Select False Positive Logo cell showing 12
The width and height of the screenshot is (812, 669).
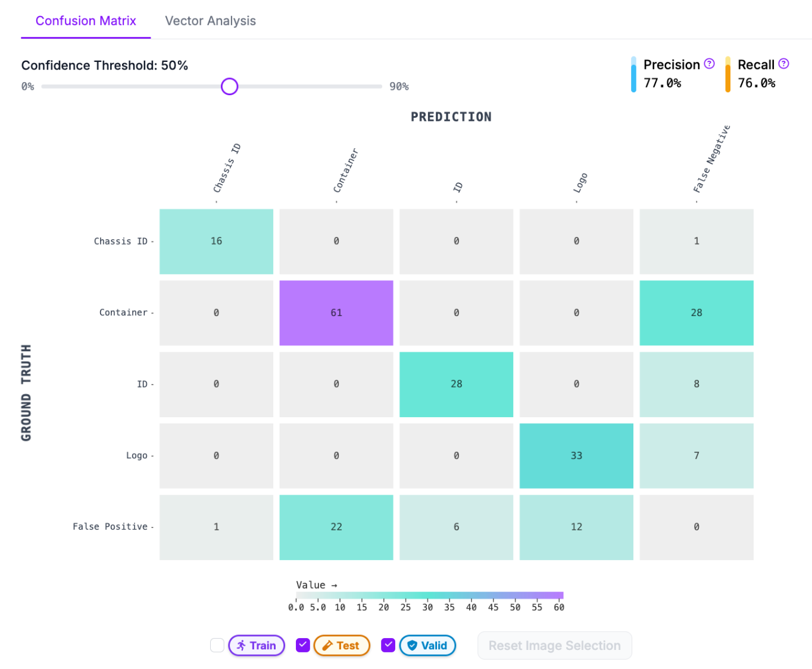(x=576, y=527)
